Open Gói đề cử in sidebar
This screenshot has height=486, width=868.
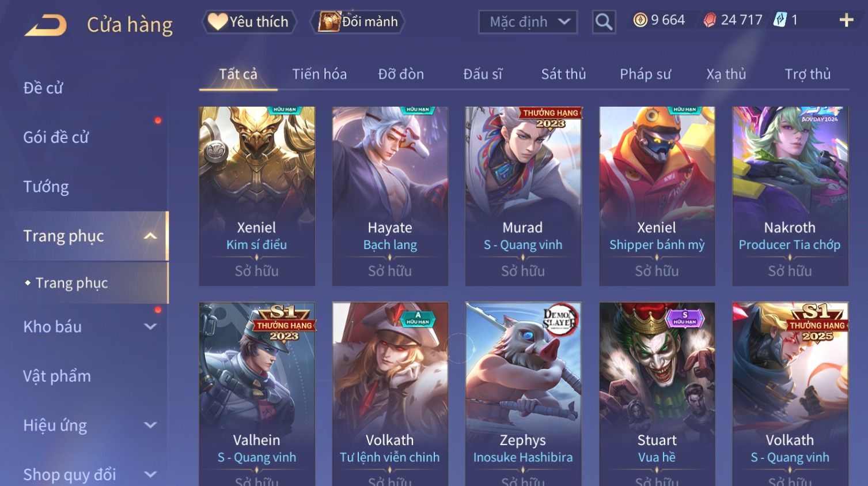(x=56, y=137)
